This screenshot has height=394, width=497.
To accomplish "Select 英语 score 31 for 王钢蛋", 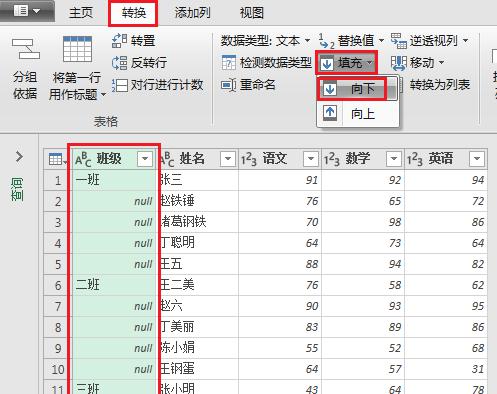I will 446,369.
